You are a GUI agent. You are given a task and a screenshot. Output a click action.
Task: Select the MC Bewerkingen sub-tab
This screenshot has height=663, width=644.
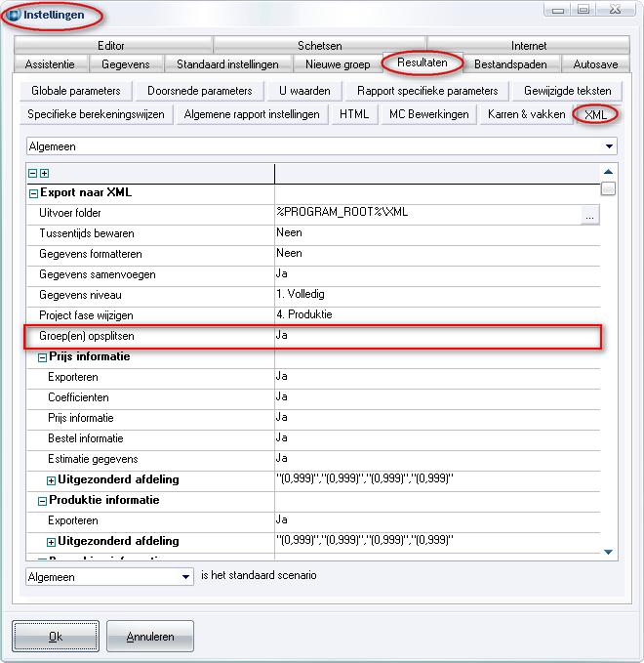point(429,114)
